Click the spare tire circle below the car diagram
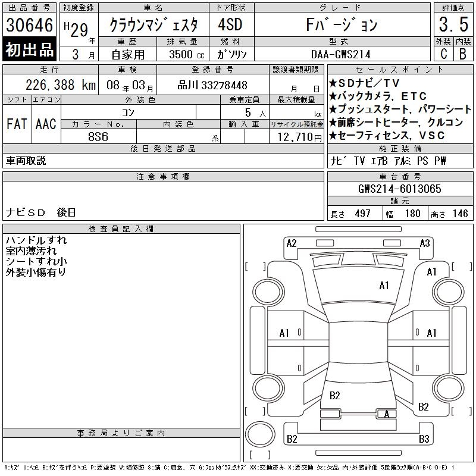476x476 pixels. [x=260, y=434]
